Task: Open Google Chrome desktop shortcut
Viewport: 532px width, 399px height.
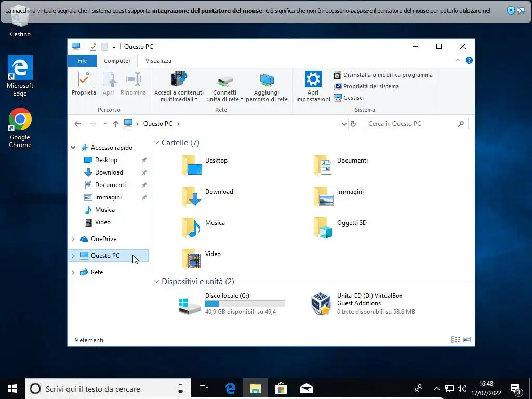Action: pyautogui.click(x=20, y=128)
